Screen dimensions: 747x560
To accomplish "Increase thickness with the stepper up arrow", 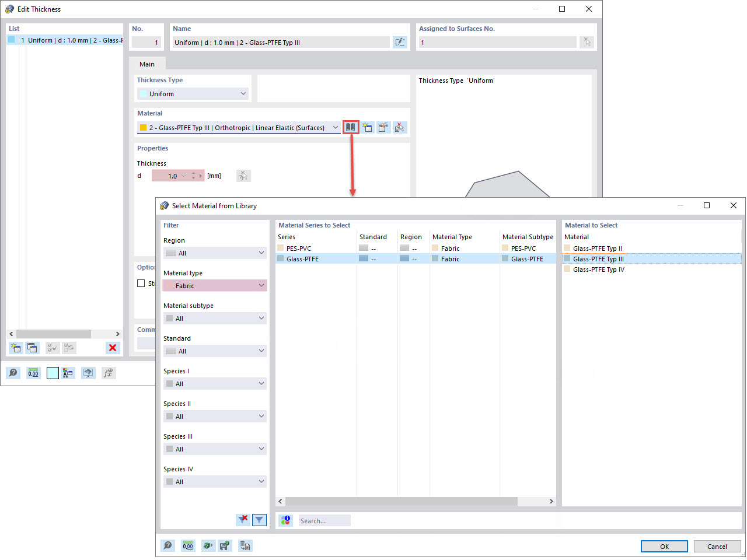I will pos(193,173).
